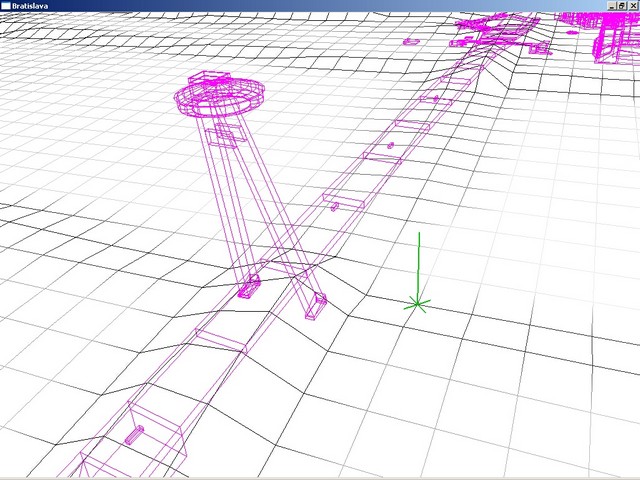640x480 pixels.
Task: Close the Bratislava window
Action: pyautogui.click(x=633, y=6)
